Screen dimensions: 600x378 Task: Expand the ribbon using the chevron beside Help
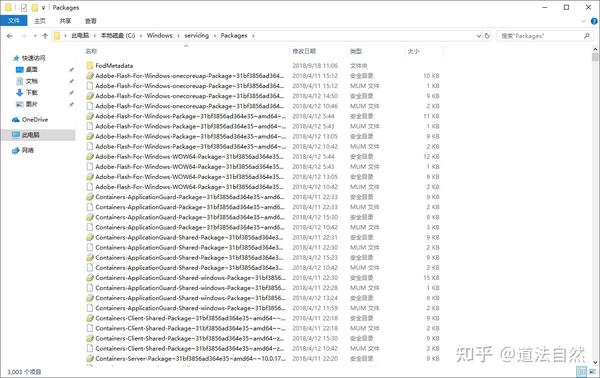coord(584,21)
